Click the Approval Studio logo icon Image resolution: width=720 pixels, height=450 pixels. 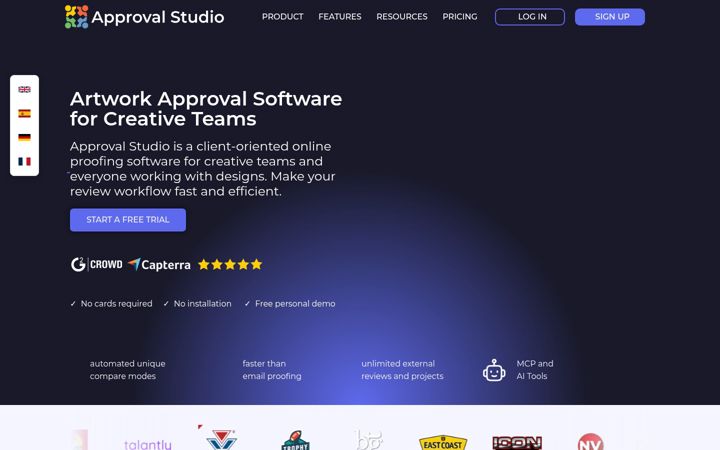[76, 17]
